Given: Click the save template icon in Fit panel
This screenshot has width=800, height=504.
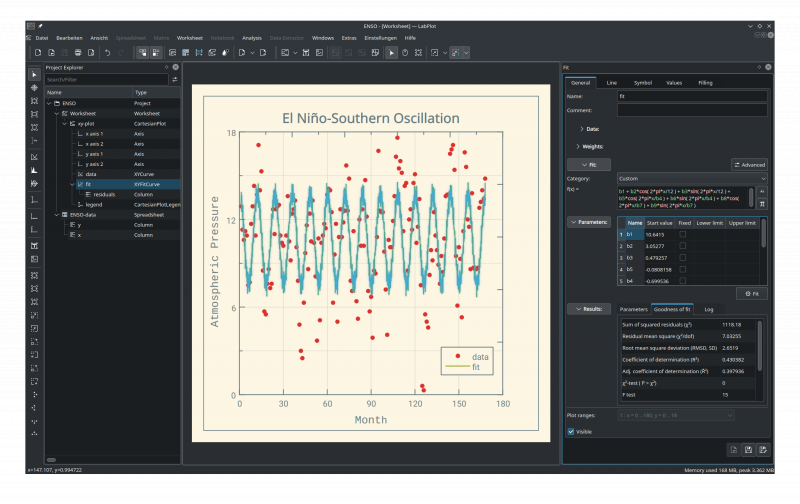Looking at the screenshot, I should coord(748,449).
